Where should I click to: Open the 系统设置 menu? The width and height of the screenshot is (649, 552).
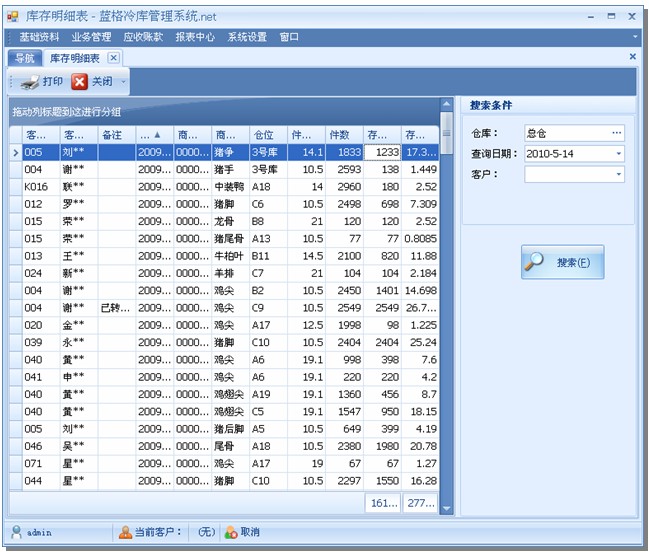pyautogui.click(x=247, y=37)
